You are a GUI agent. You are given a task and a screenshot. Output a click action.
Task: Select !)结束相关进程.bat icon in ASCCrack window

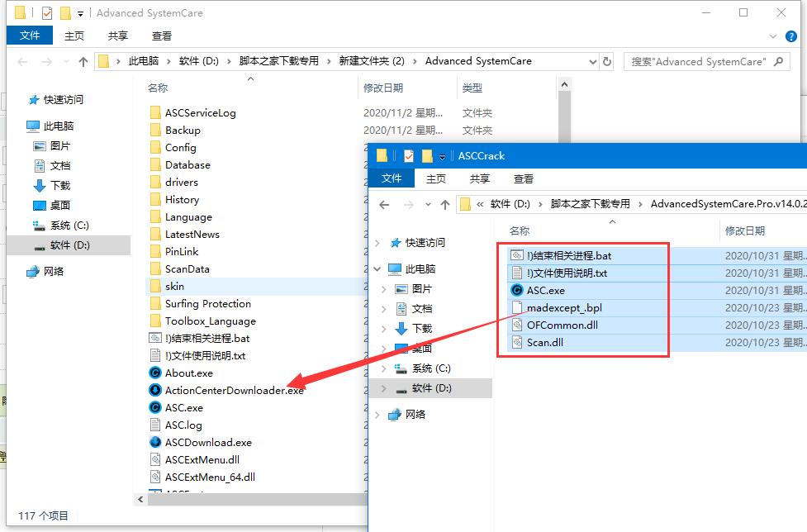click(517, 256)
